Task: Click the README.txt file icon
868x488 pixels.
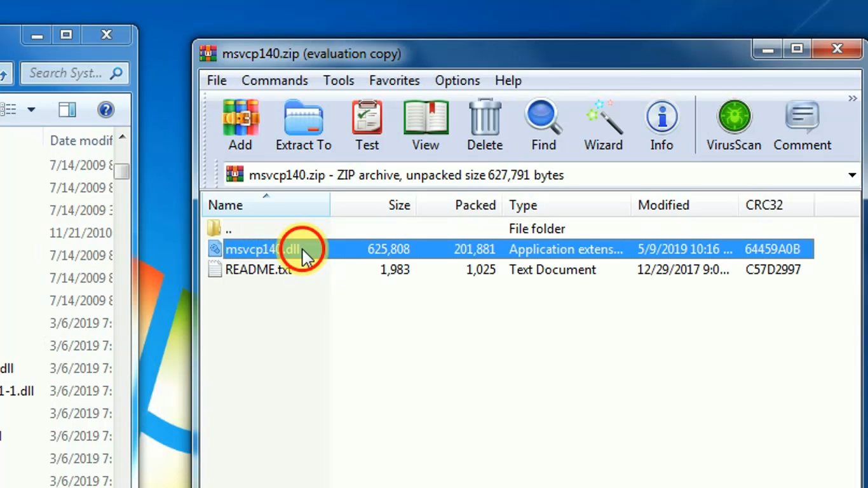Action: pyautogui.click(x=215, y=269)
